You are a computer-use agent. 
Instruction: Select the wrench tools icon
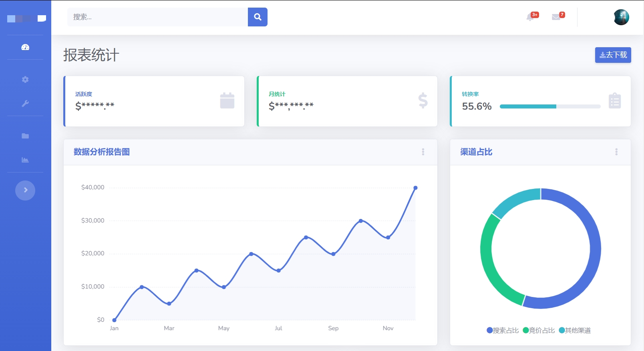click(25, 104)
